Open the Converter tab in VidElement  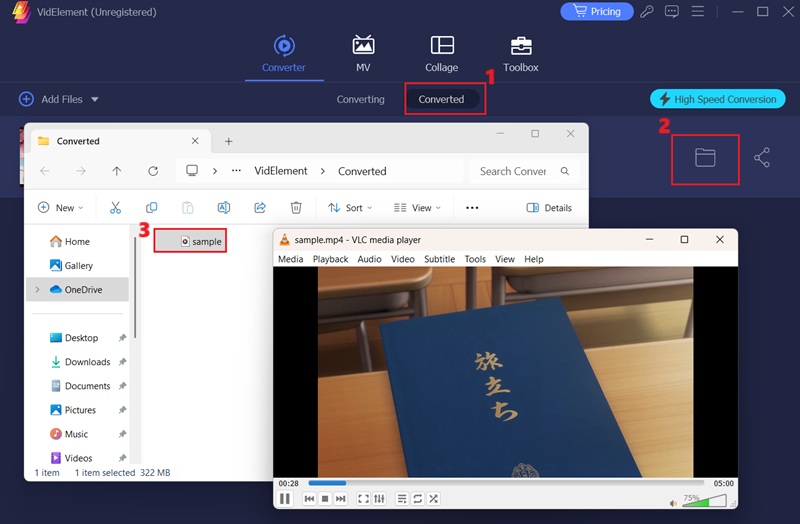[x=284, y=54]
